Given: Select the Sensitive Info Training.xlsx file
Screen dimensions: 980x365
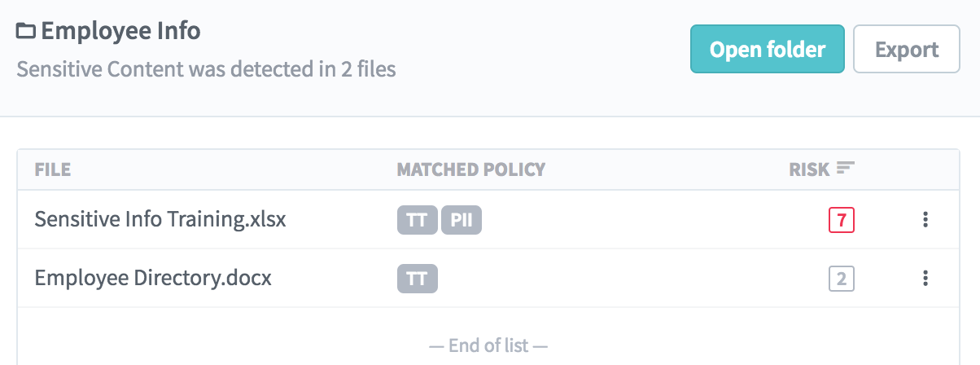Looking at the screenshot, I should click(x=160, y=220).
